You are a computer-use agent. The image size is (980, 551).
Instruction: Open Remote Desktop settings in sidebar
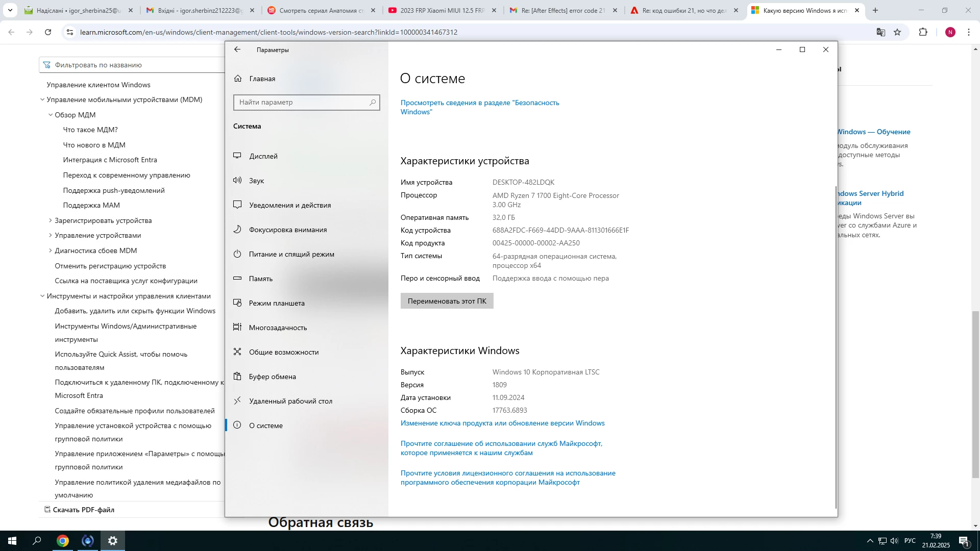290,401
